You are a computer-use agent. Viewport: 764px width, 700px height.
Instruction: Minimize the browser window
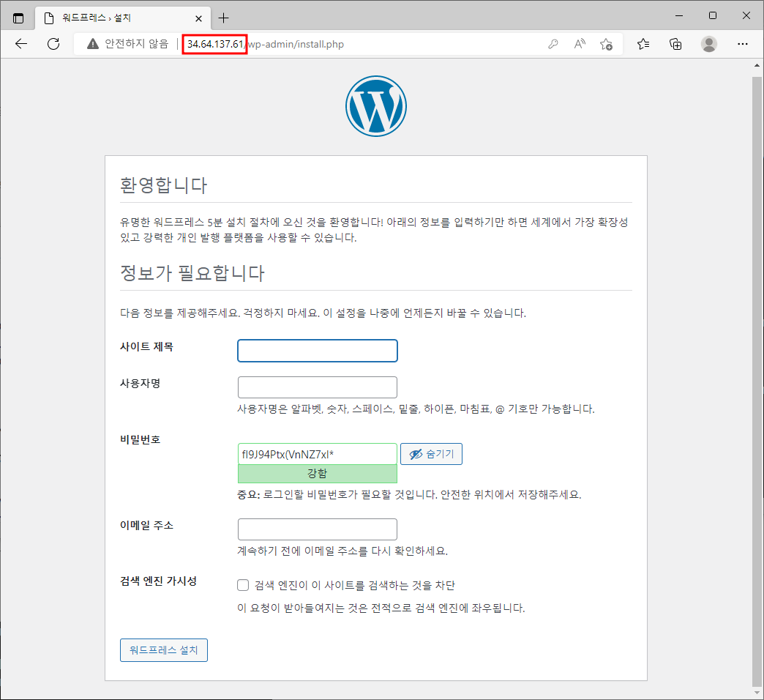tap(678, 15)
